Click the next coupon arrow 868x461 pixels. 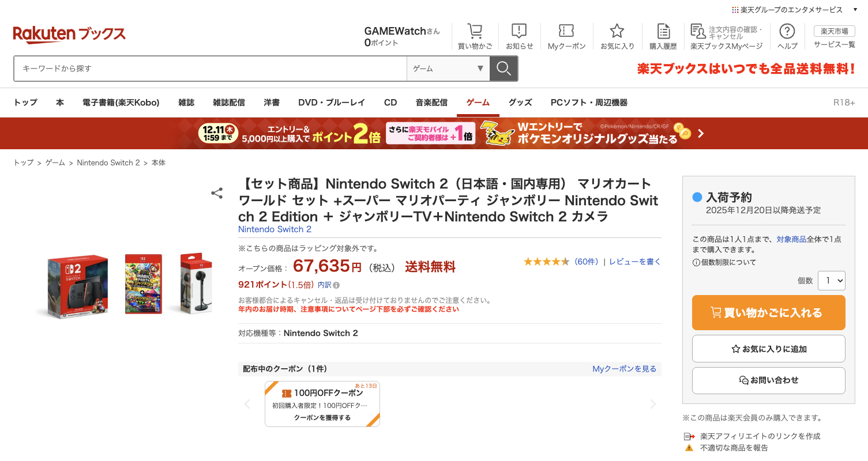tap(653, 404)
